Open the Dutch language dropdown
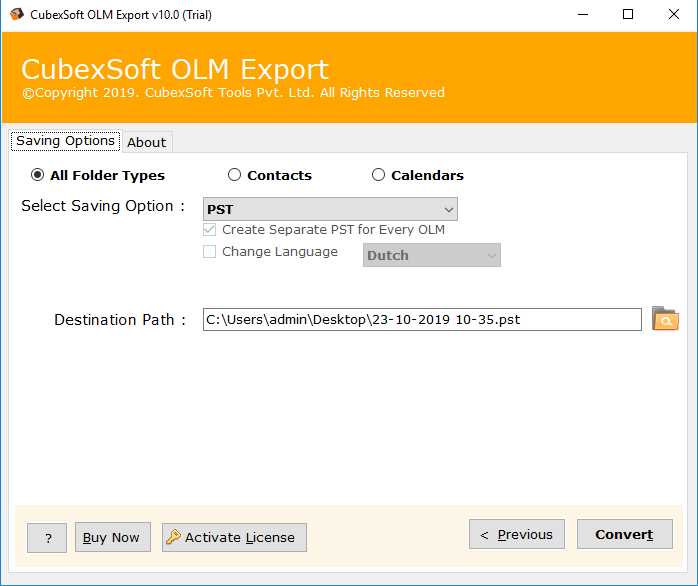698x586 pixels. [432, 255]
